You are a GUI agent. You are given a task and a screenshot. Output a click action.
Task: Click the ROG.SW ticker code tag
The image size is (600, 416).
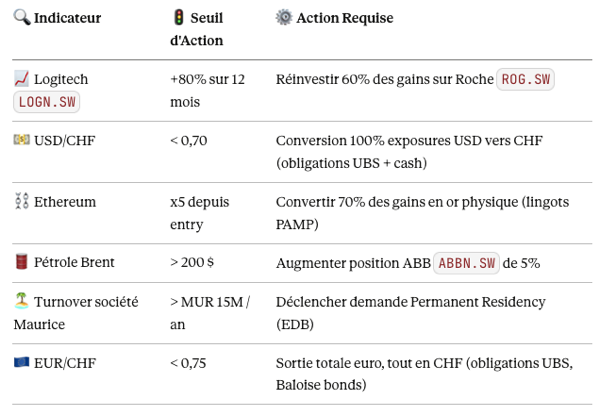526,79
